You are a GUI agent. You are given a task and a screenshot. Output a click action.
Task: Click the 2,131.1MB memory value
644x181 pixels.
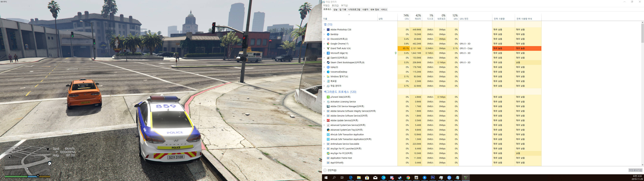(x=416, y=48)
